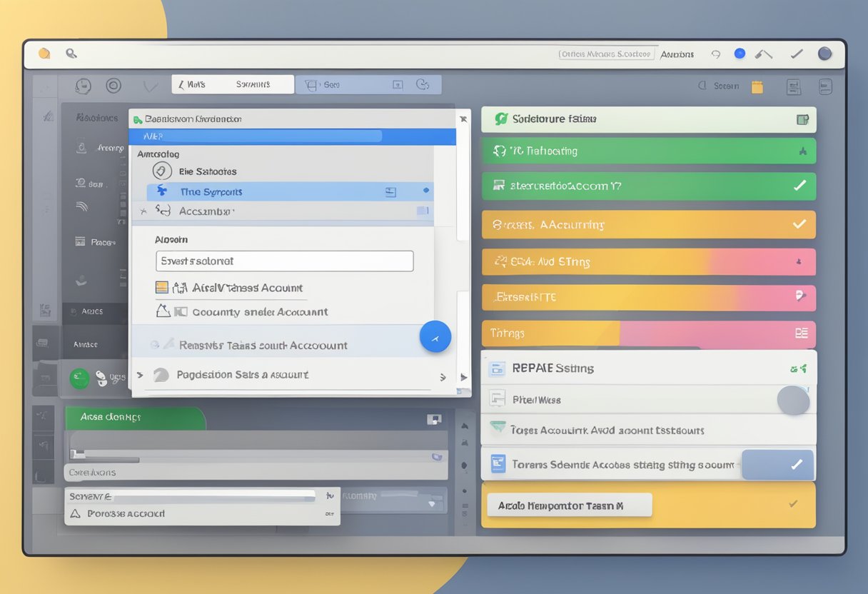Click the Sıvest ssolomet input field

pyautogui.click(x=284, y=261)
